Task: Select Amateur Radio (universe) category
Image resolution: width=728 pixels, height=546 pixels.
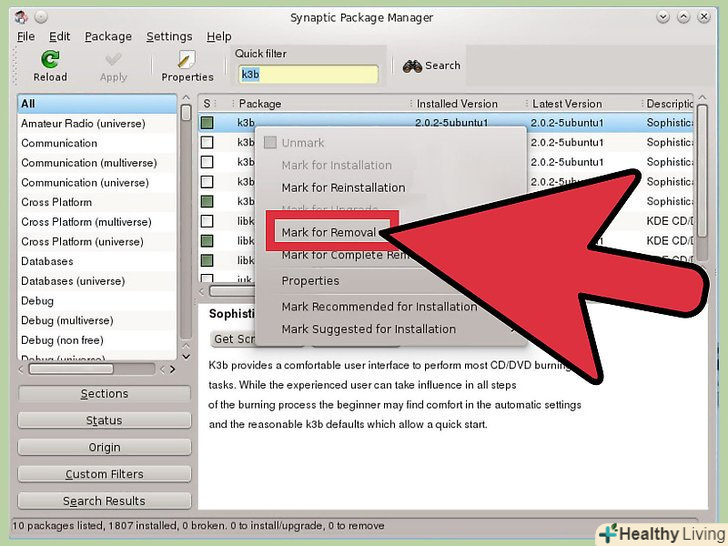Action: (97, 124)
